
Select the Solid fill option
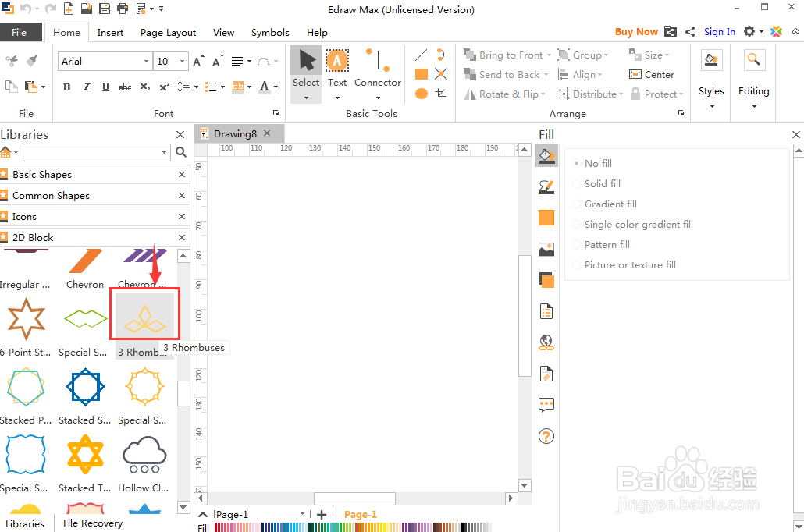coord(596,183)
